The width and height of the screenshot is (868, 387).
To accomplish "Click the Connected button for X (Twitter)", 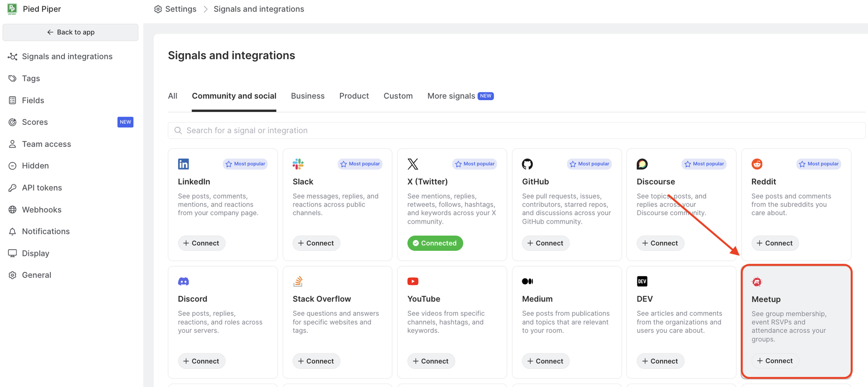I will (435, 243).
